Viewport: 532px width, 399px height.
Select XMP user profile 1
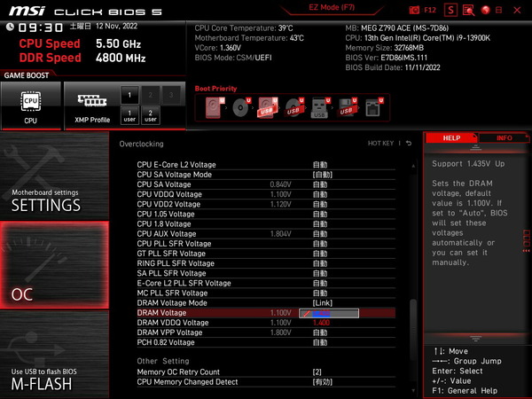point(129,115)
